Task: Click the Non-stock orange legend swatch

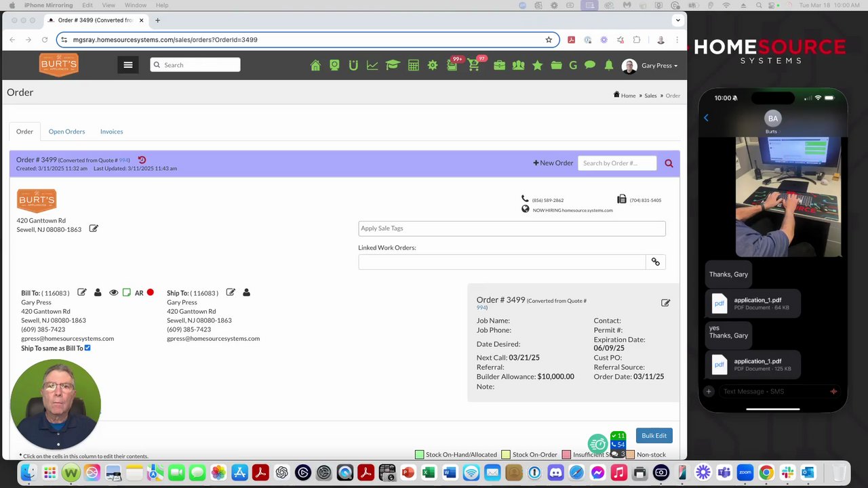Action: coord(630,455)
